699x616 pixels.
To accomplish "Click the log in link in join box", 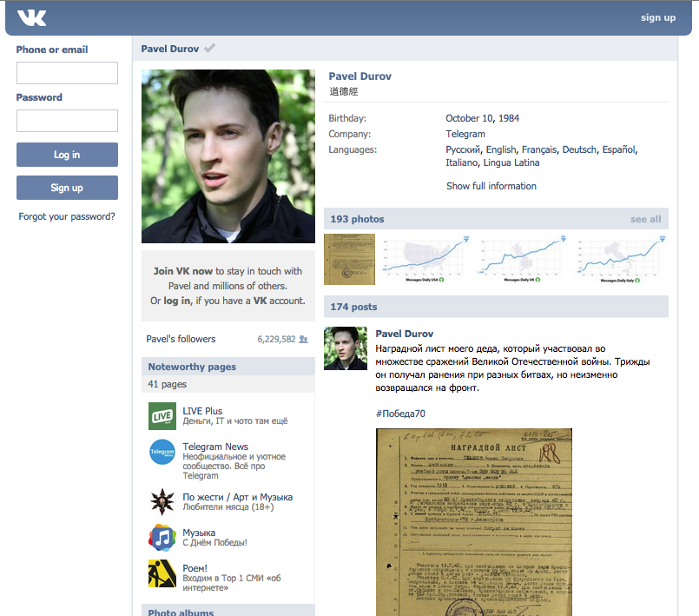I will click(x=177, y=301).
